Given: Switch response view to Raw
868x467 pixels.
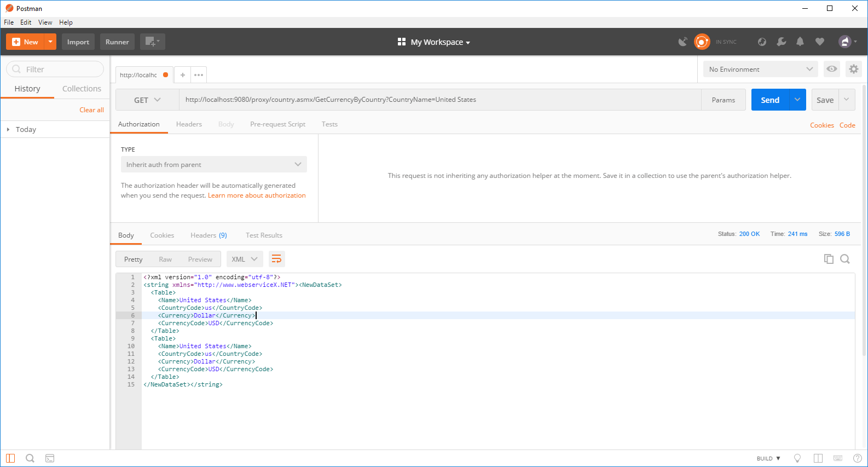Looking at the screenshot, I should point(165,260).
